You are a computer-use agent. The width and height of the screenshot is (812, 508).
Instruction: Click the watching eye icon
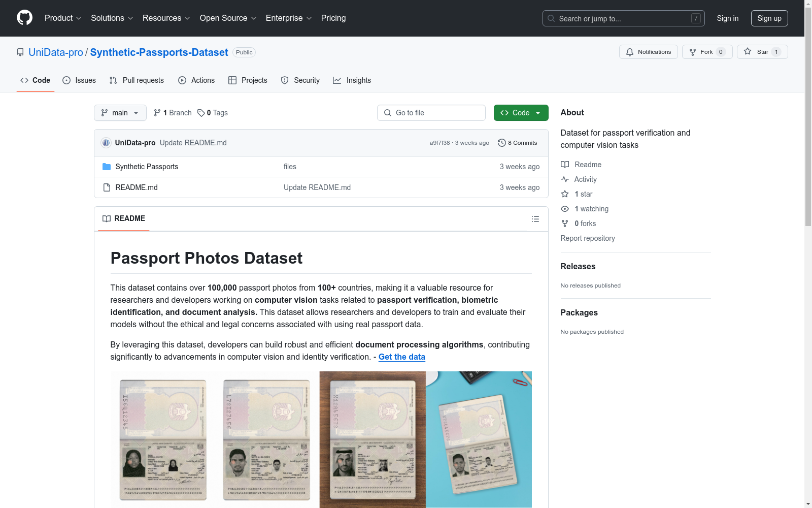coord(565,208)
